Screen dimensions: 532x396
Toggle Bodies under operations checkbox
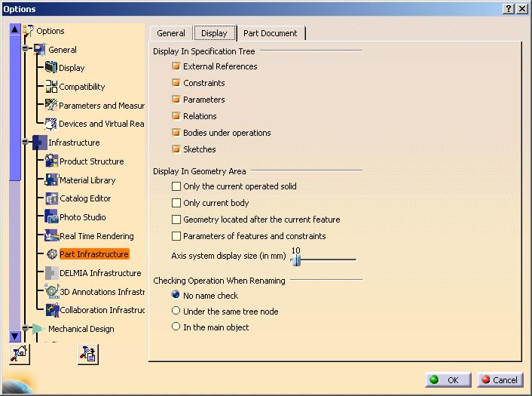click(176, 132)
